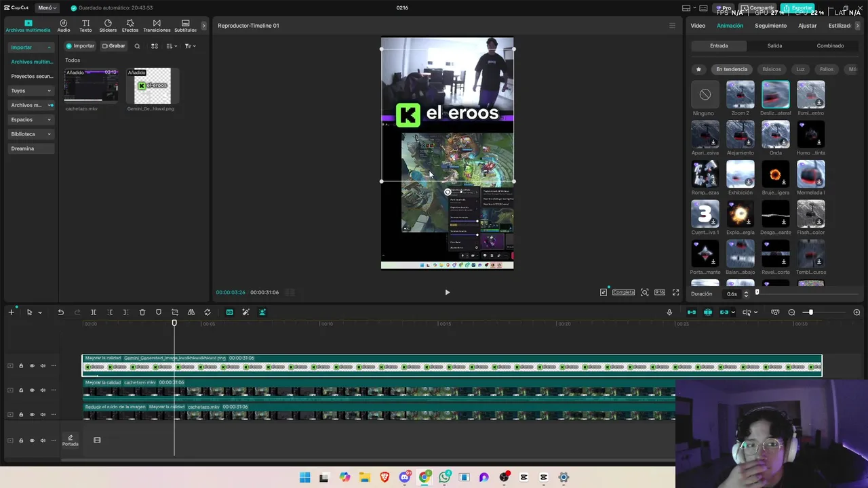Image resolution: width=868 pixels, height=488 pixels.
Task: Switch to the Ajustar tab
Action: pos(807,26)
